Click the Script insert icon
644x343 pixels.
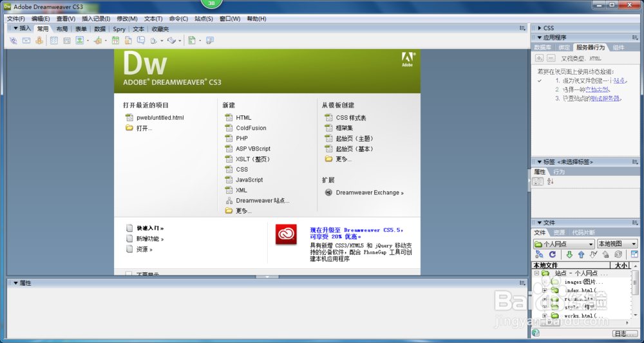point(172,40)
